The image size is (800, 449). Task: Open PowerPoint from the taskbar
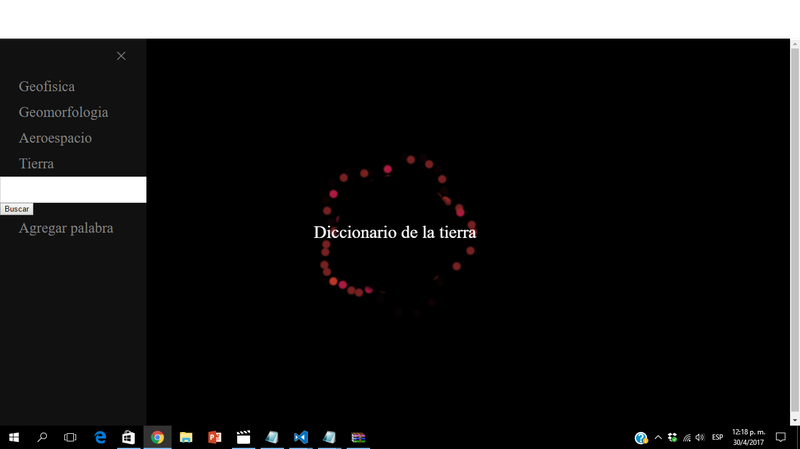click(214, 437)
